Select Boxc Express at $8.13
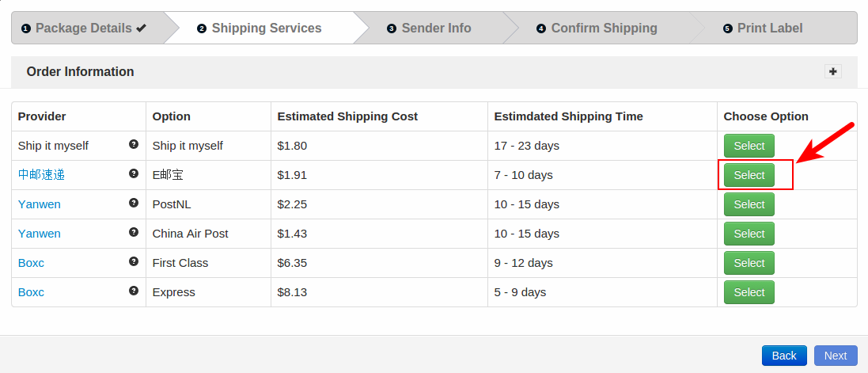This screenshot has height=373, width=868. click(749, 292)
